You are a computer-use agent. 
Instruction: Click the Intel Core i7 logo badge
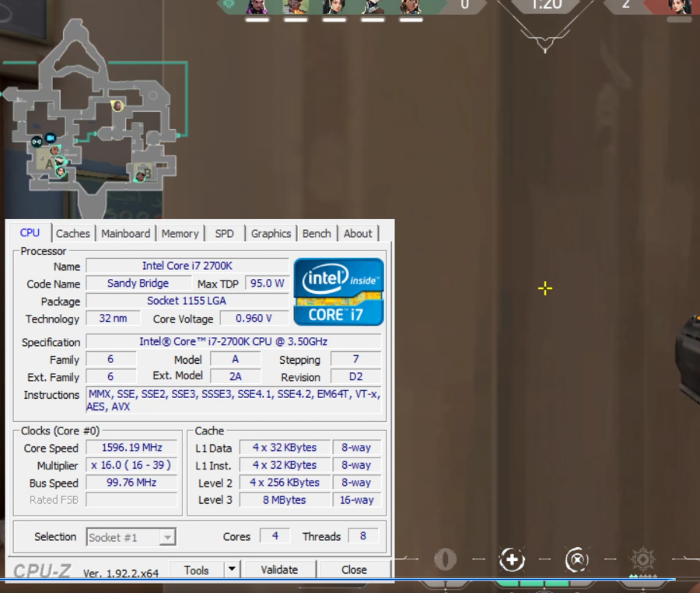339,291
